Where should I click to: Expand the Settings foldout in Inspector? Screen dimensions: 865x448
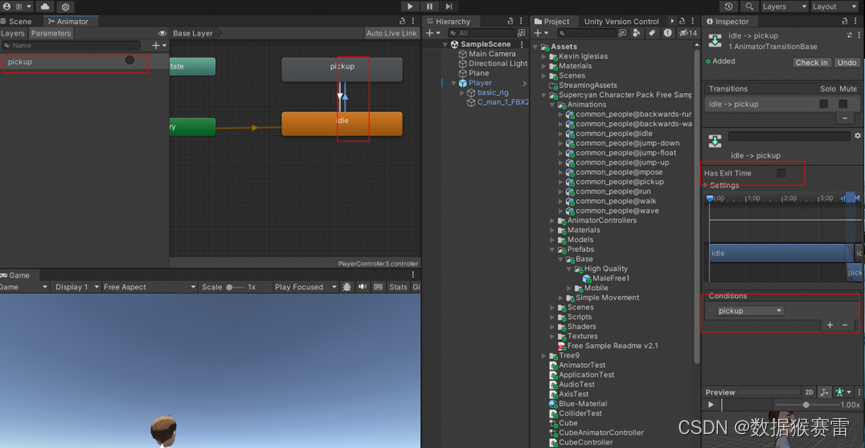point(705,185)
